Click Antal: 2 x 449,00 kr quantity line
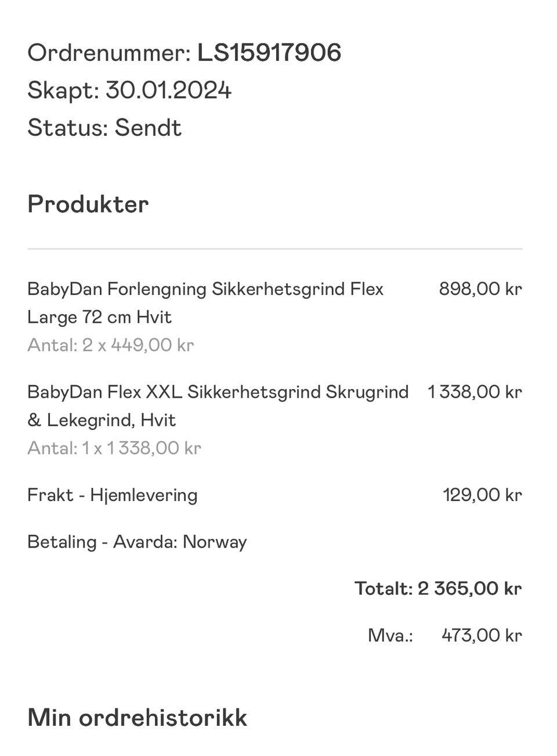Image resolution: width=557 pixels, height=756 pixels. pos(110,345)
